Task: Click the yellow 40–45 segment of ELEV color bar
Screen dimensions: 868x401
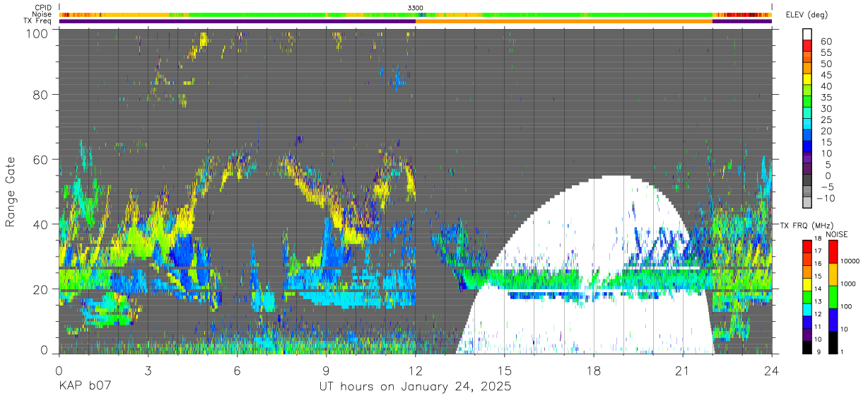Action: [x=807, y=80]
